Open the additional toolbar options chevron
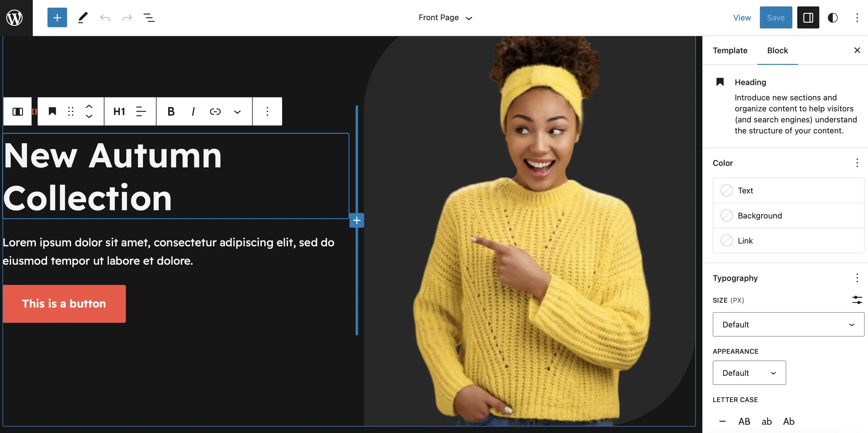868x433 pixels. pos(237,111)
